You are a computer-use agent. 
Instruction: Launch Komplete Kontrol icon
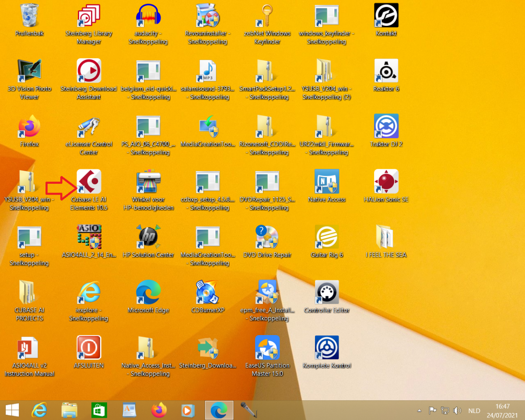(x=327, y=348)
